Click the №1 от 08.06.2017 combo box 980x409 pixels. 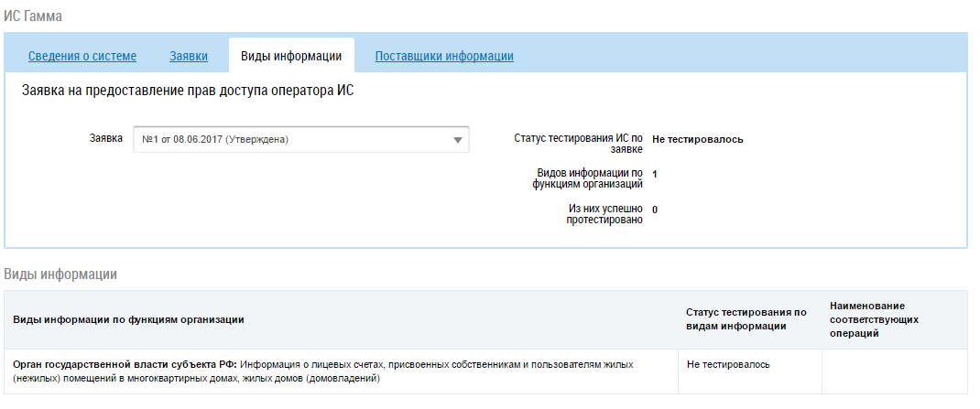point(301,140)
